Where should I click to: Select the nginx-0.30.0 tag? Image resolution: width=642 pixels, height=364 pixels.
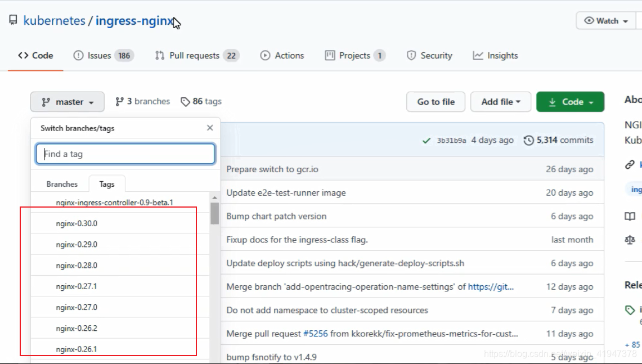77,223
